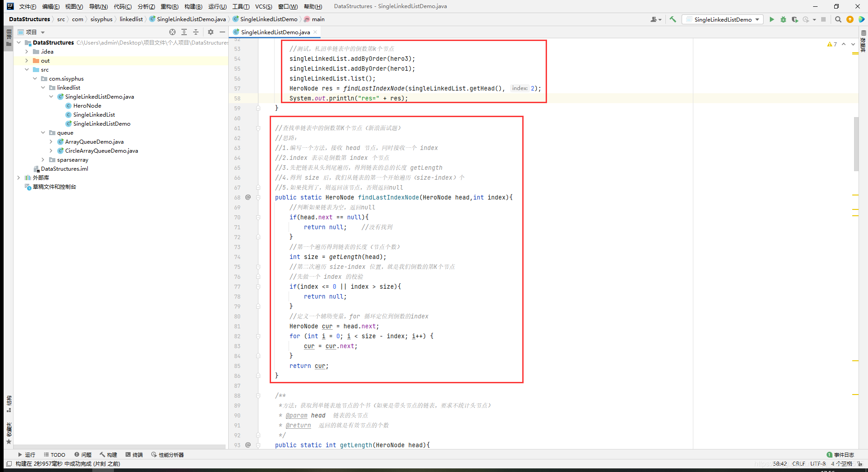The height and width of the screenshot is (472, 868).
Task: Expand the .idea folder
Action: [x=27, y=52]
